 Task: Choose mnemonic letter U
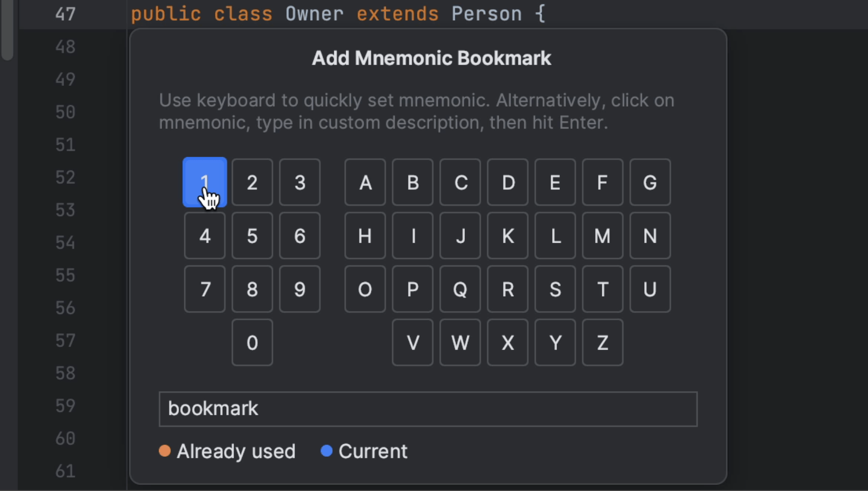[x=650, y=289]
